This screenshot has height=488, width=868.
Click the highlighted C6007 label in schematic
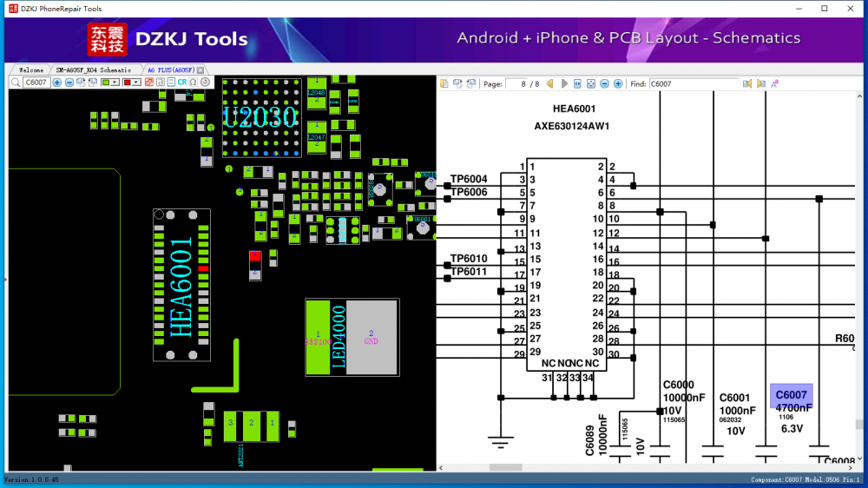(792, 396)
